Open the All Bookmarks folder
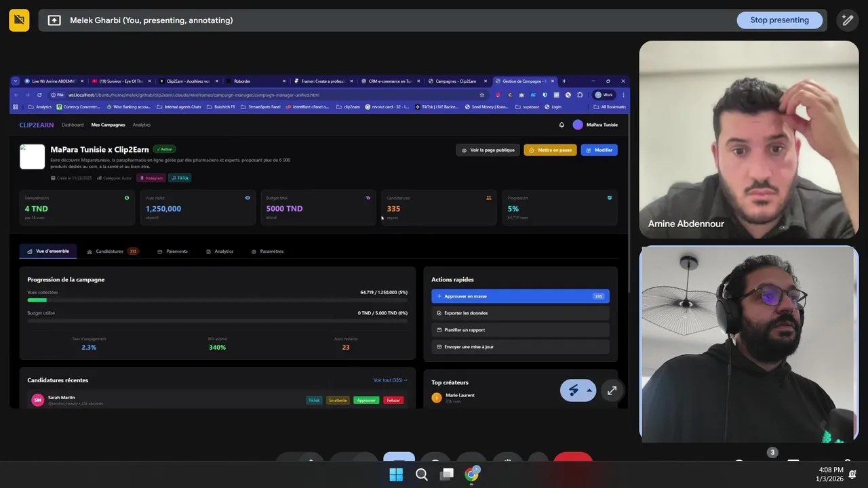 point(609,106)
